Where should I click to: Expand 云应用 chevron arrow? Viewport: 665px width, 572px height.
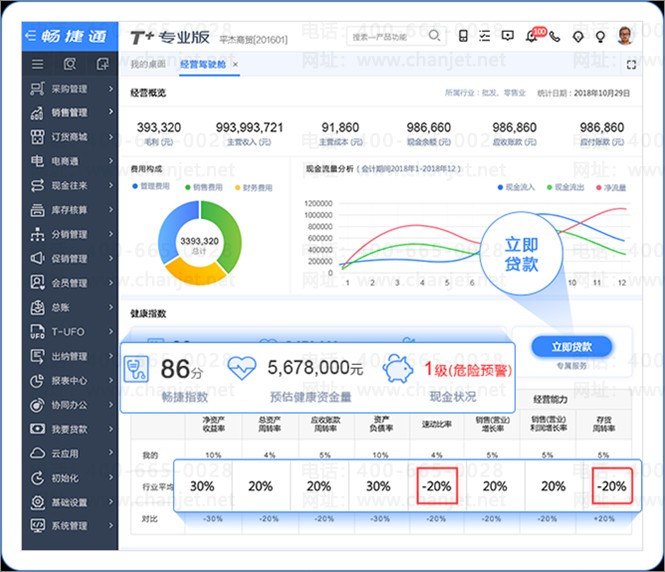pyautogui.click(x=110, y=452)
